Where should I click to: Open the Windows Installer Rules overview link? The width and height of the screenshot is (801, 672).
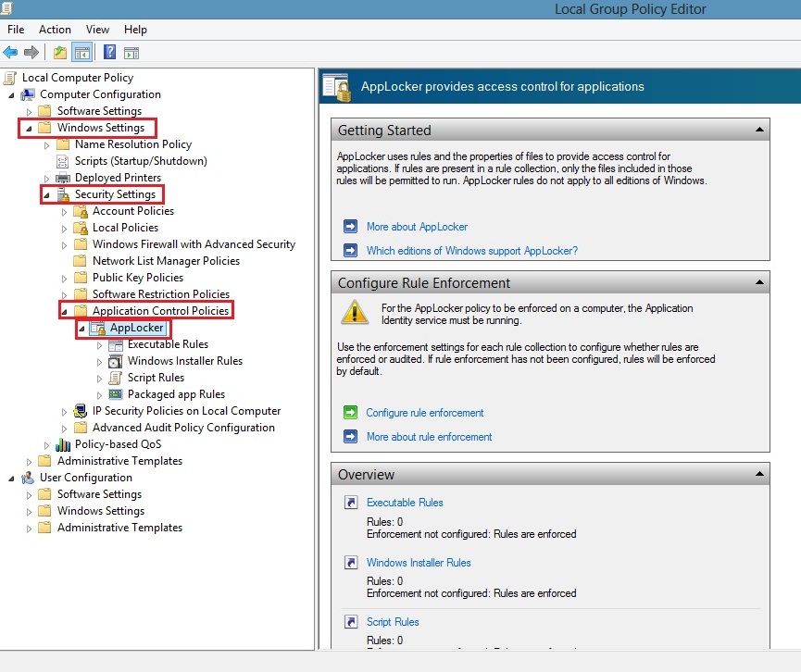tap(419, 563)
